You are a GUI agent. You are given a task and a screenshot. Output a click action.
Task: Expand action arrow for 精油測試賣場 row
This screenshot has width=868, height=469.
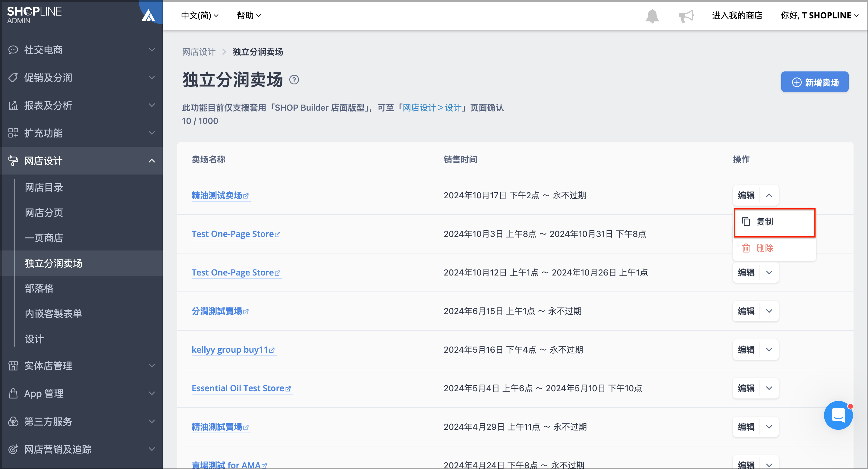(x=769, y=427)
